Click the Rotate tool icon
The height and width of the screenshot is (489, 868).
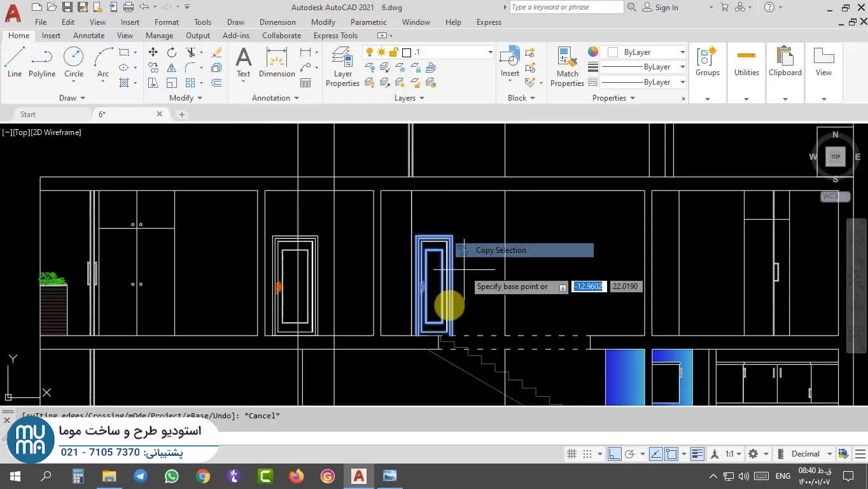point(171,52)
